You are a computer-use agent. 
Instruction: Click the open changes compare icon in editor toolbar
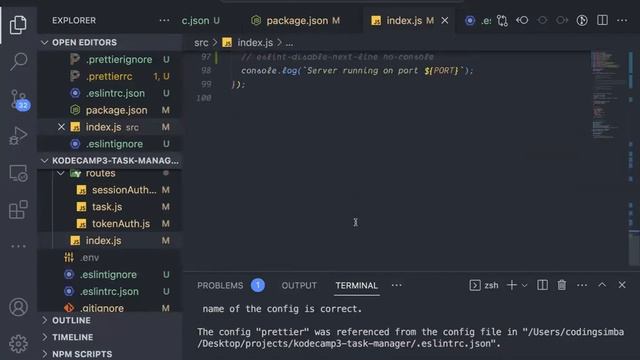pos(502,20)
